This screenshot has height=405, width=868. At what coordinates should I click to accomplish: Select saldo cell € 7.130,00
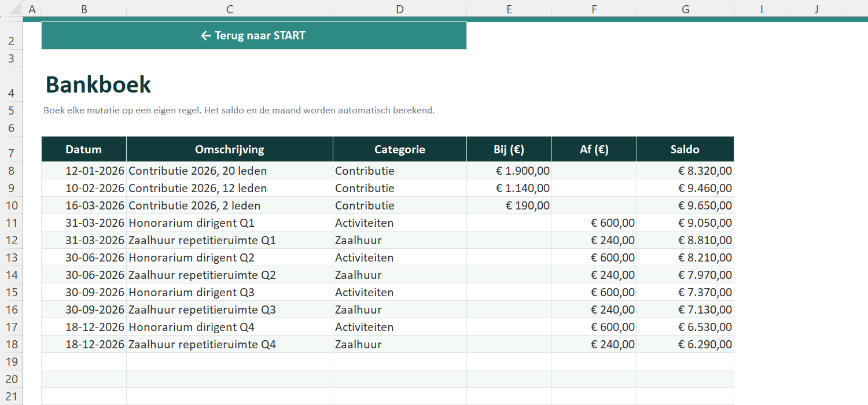click(686, 310)
